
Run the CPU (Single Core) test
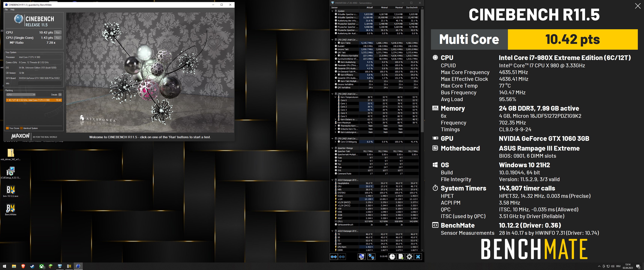(x=58, y=38)
